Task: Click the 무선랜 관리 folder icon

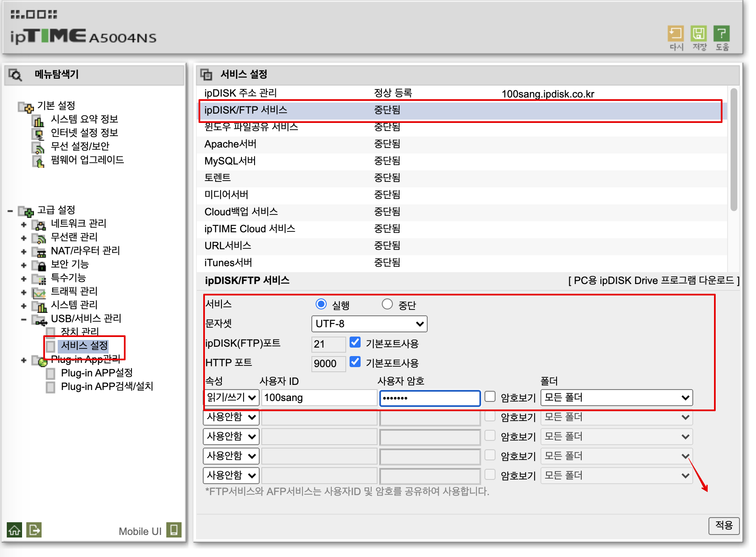Action: click(39, 239)
